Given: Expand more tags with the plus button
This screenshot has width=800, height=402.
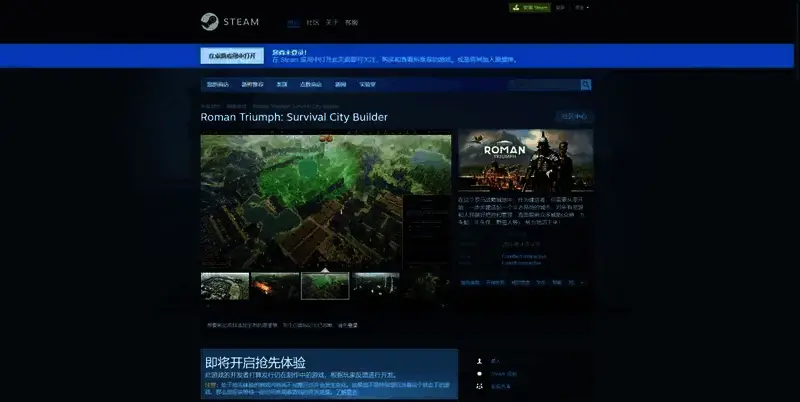Looking at the screenshot, I should (x=582, y=283).
